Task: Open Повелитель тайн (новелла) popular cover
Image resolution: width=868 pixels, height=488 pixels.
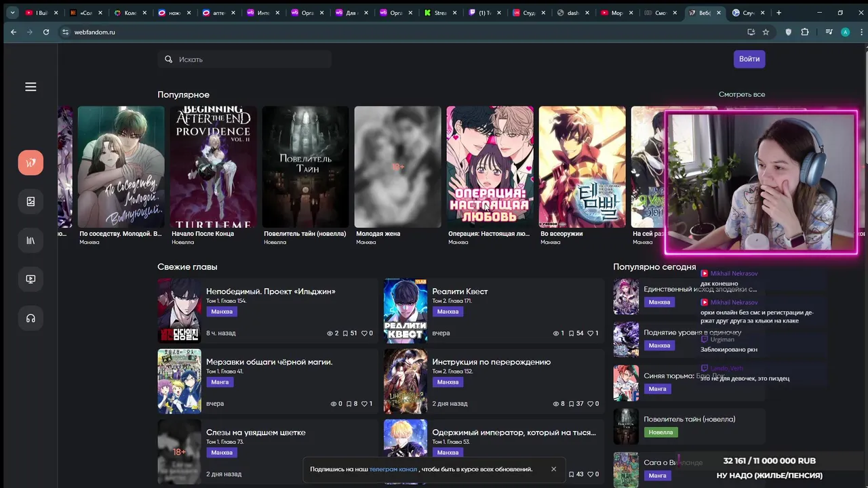Action: (305, 167)
